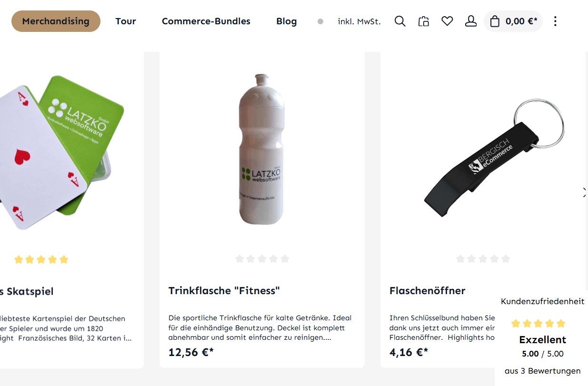Open the wishlist heart icon

pos(447,21)
